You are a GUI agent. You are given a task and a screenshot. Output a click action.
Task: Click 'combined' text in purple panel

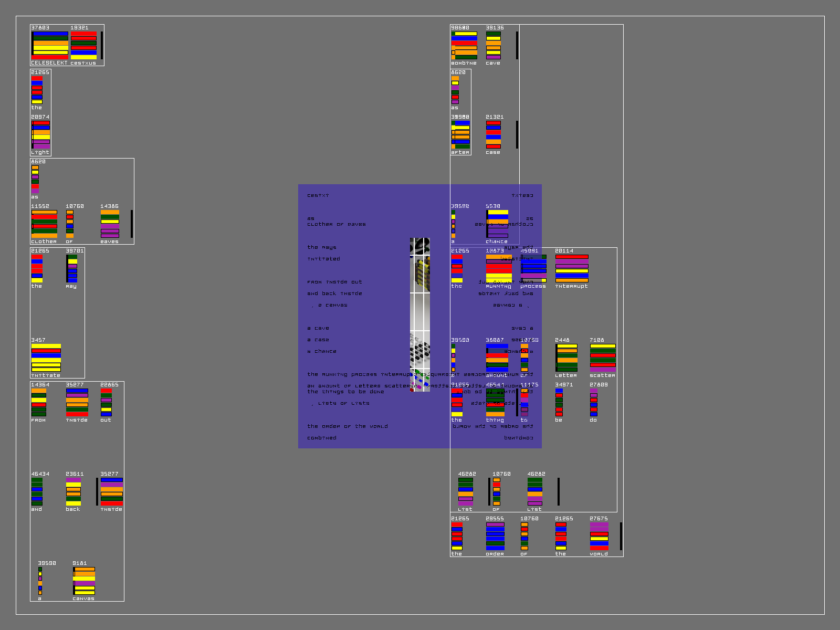[x=321, y=438]
